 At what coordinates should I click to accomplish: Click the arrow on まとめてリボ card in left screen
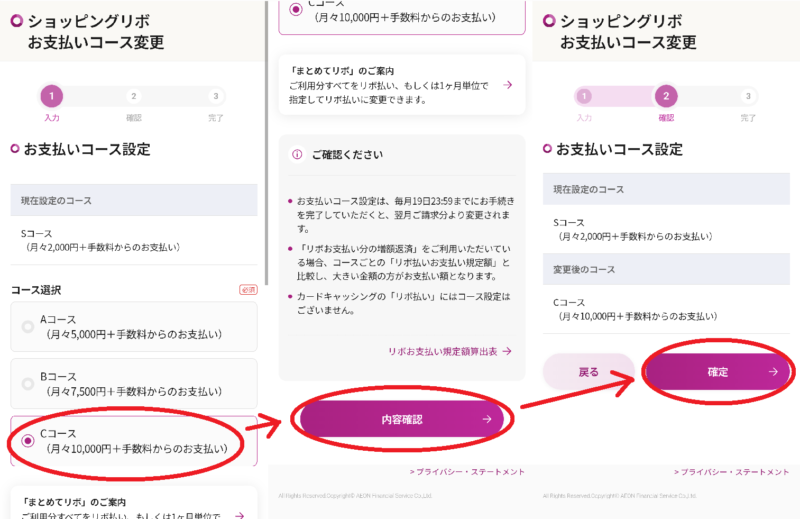239,515
